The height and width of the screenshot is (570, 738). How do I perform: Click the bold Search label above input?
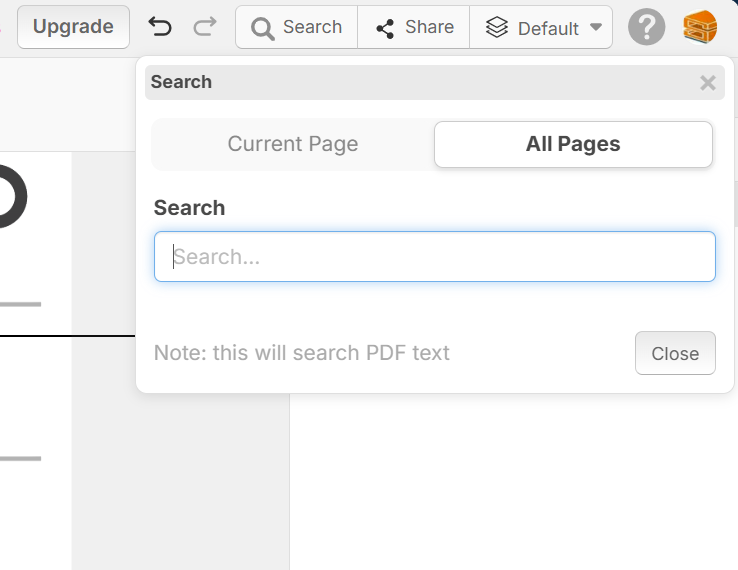tap(189, 208)
